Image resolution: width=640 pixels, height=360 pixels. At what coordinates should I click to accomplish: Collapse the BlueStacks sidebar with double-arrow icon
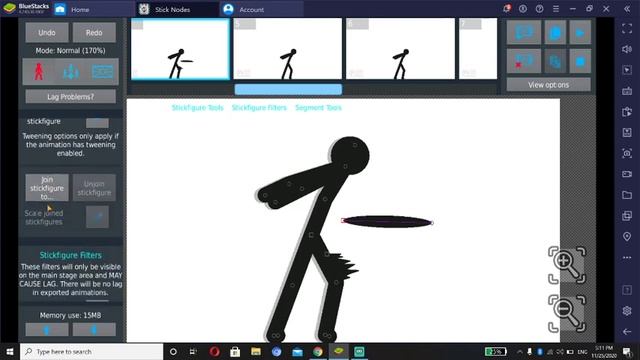(627, 9)
